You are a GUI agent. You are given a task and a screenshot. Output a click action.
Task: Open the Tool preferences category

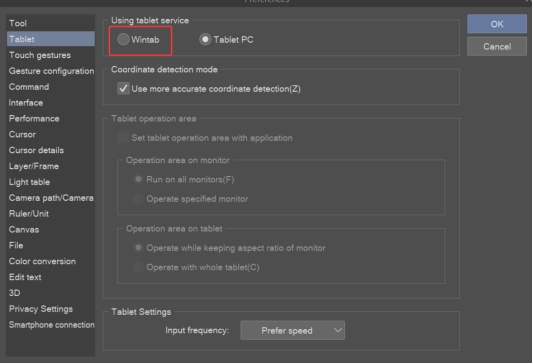51,23
